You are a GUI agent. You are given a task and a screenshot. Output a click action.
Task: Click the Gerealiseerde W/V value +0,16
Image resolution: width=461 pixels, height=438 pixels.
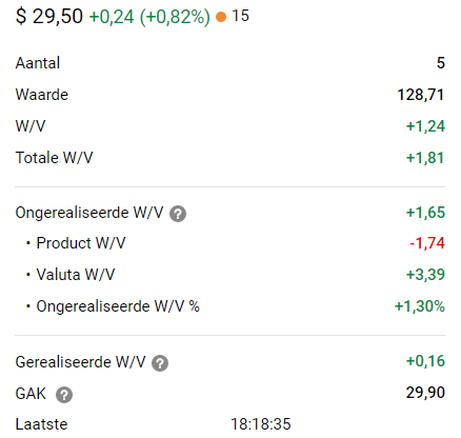pyautogui.click(x=425, y=361)
